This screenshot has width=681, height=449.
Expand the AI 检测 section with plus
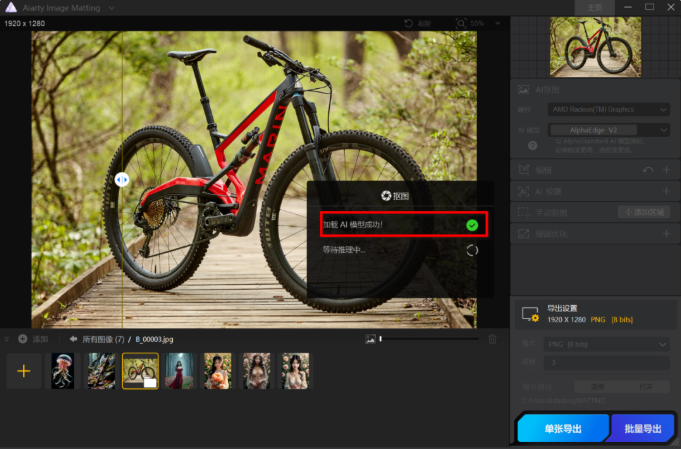pyautogui.click(x=666, y=191)
